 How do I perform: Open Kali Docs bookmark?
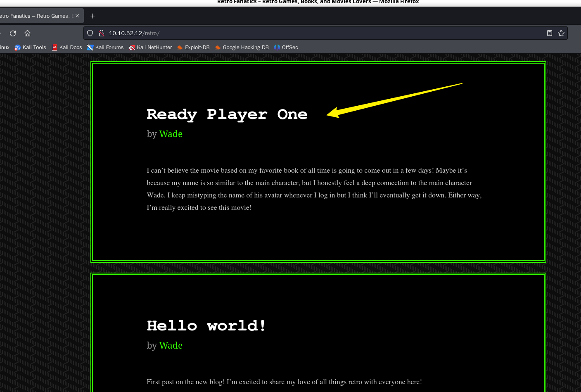[x=67, y=48]
